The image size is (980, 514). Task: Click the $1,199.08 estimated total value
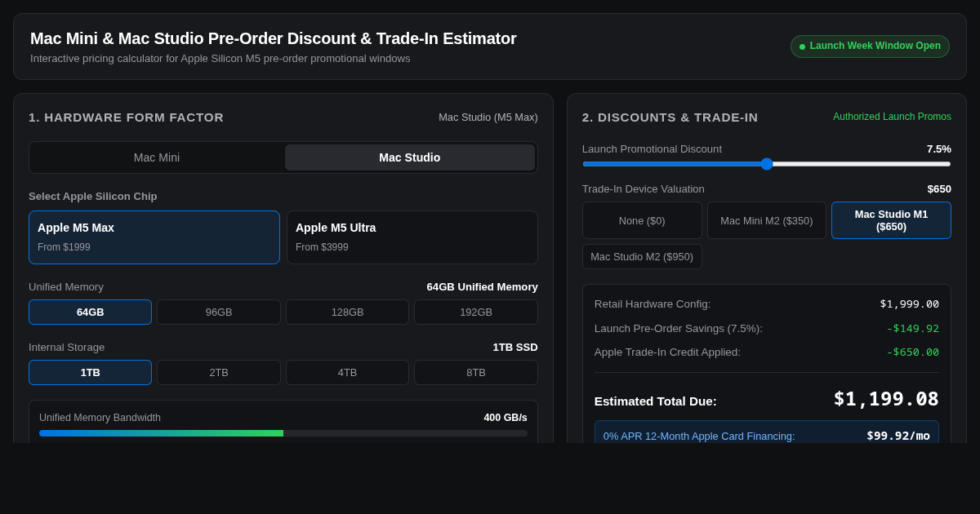pyautogui.click(x=886, y=399)
